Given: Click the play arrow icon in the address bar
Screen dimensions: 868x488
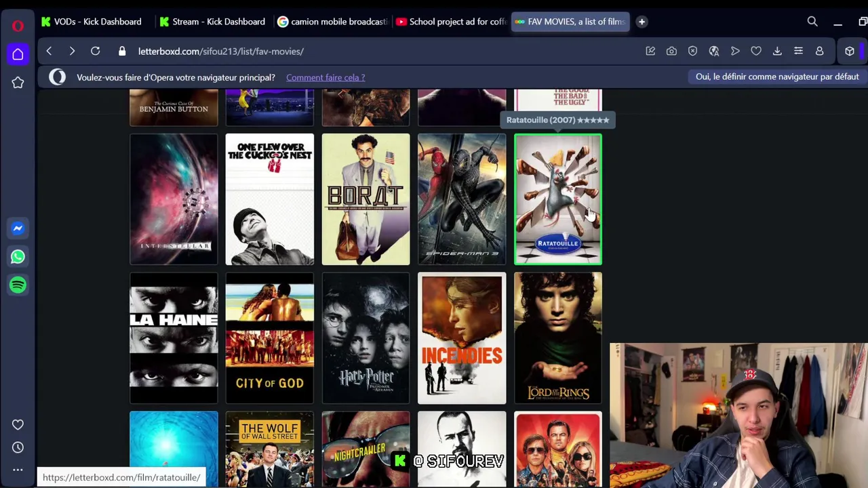Looking at the screenshot, I should click(735, 52).
